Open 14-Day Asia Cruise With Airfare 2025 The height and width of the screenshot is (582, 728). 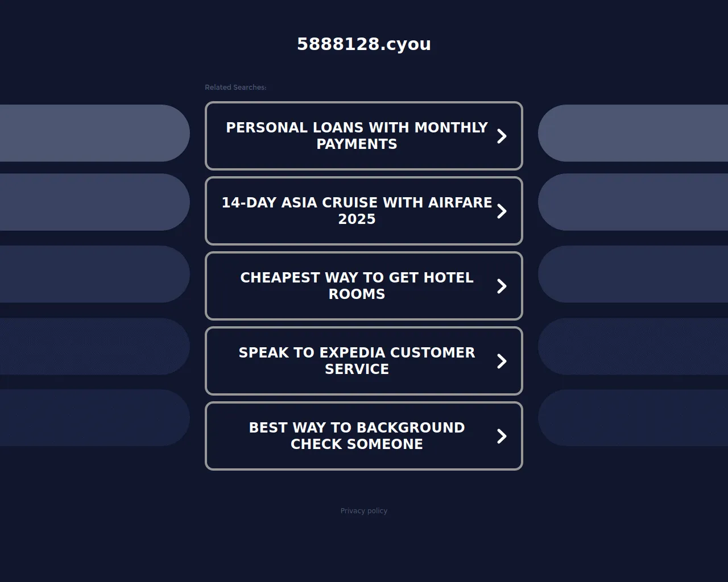pyautogui.click(x=357, y=211)
